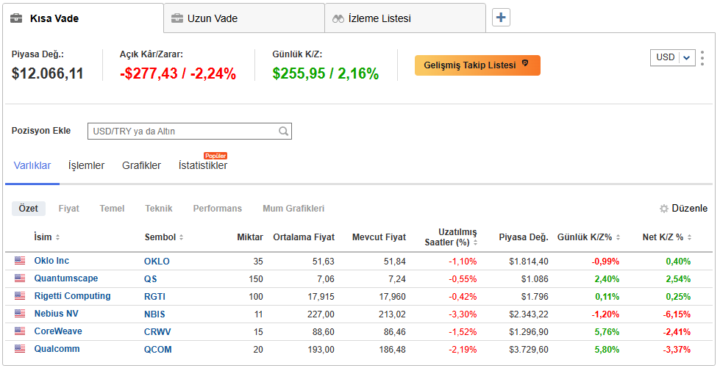Add a new portfolio with plus icon
The height and width of the screenshot is (371, 720).
(501, 18)
